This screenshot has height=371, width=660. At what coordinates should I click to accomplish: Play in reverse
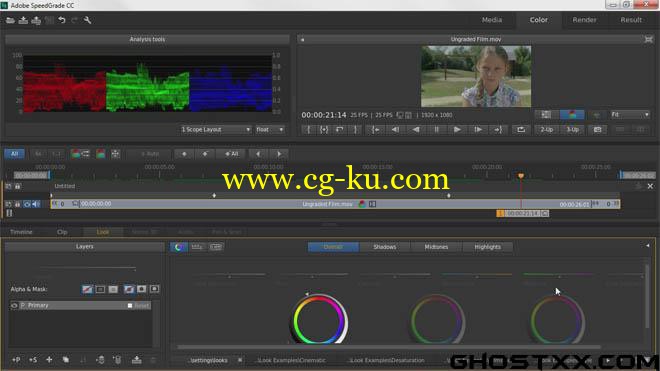(x=416, y=130)
